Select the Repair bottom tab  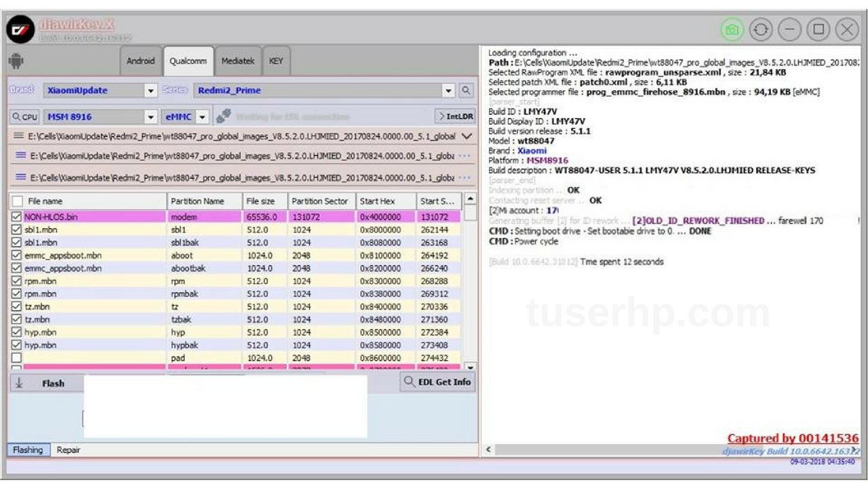pos(68,450)
